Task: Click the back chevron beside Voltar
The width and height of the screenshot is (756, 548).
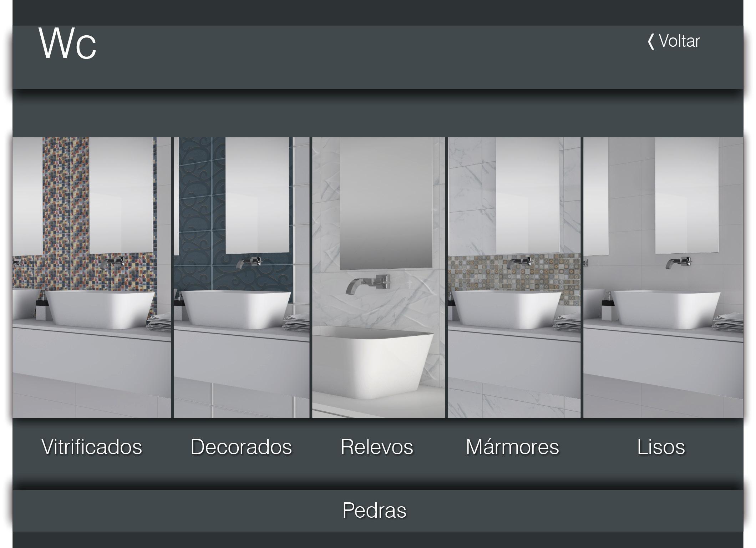Action: pyautogui.click(x=651, y=42)
